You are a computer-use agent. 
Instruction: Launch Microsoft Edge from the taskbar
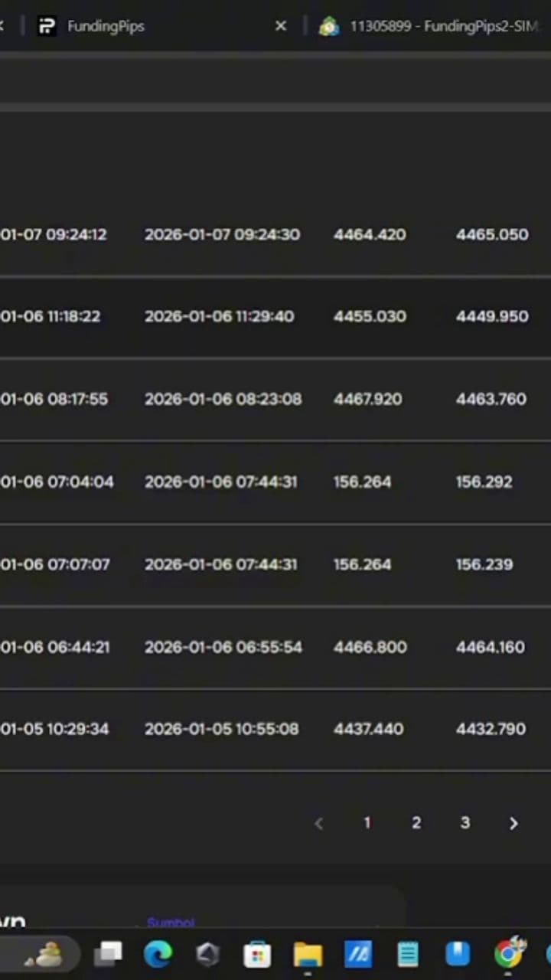(158, 954)
